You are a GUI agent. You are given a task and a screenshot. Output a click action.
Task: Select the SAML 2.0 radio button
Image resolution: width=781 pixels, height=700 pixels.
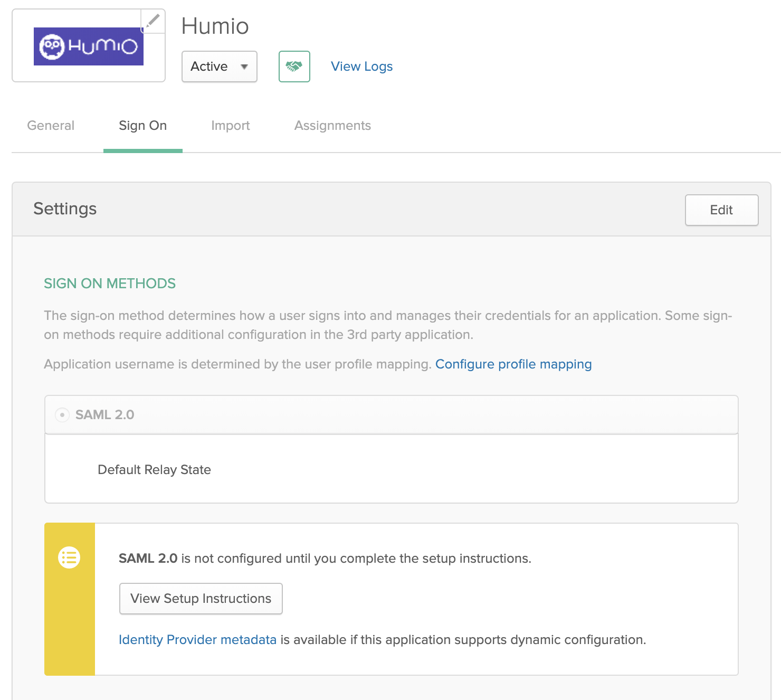click(x=62, y=415)
